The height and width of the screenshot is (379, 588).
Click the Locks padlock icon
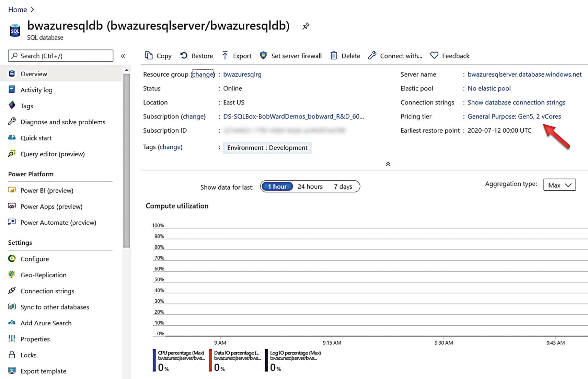pyautogui.click(x=12, y=355)
